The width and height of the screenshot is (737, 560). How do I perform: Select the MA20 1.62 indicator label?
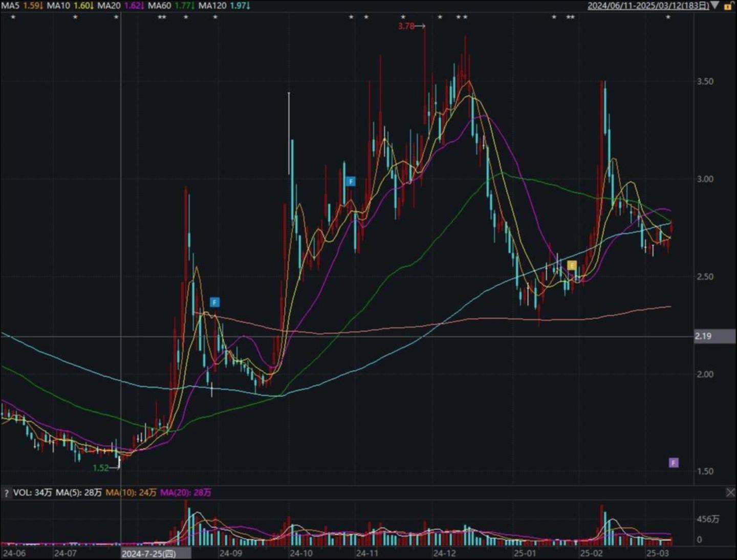(x=121, y=6)
